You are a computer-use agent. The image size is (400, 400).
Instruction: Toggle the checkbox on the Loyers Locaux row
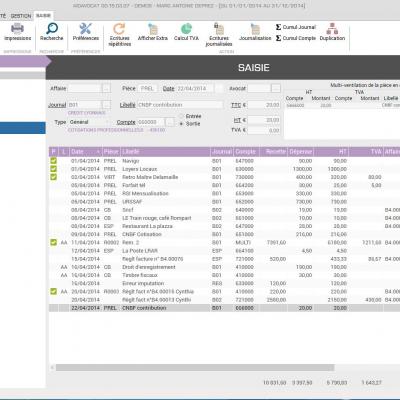53,169
